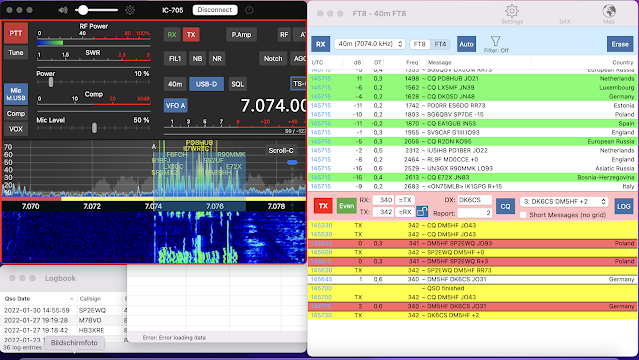
Task: Open Settings gear in FT8 window
Action: (x=512, y=11)
